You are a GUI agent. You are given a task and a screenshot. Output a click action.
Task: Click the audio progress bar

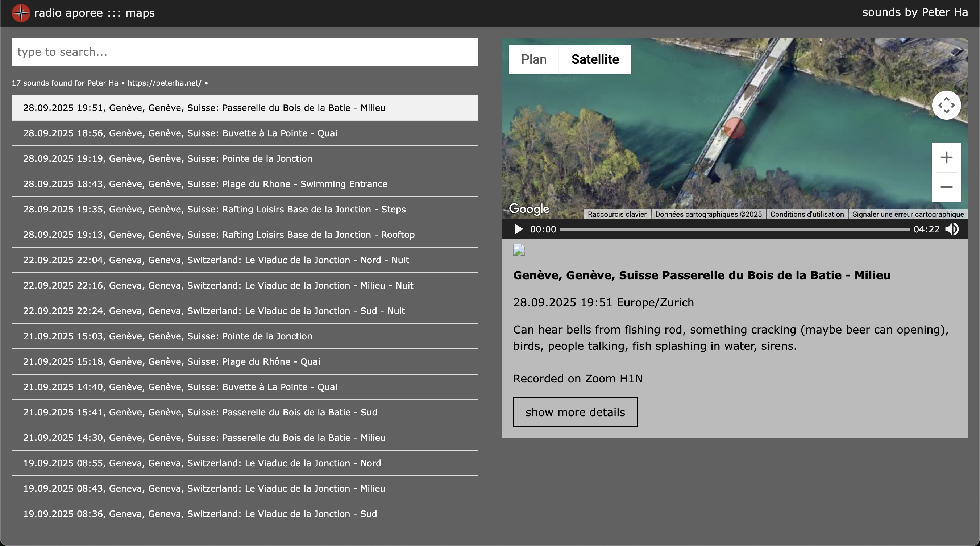click(734, 229)
